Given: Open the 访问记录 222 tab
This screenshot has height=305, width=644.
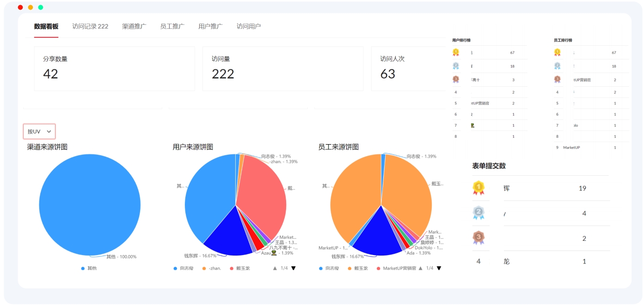Looking at the screenshot, I should [x=90, y=26].
